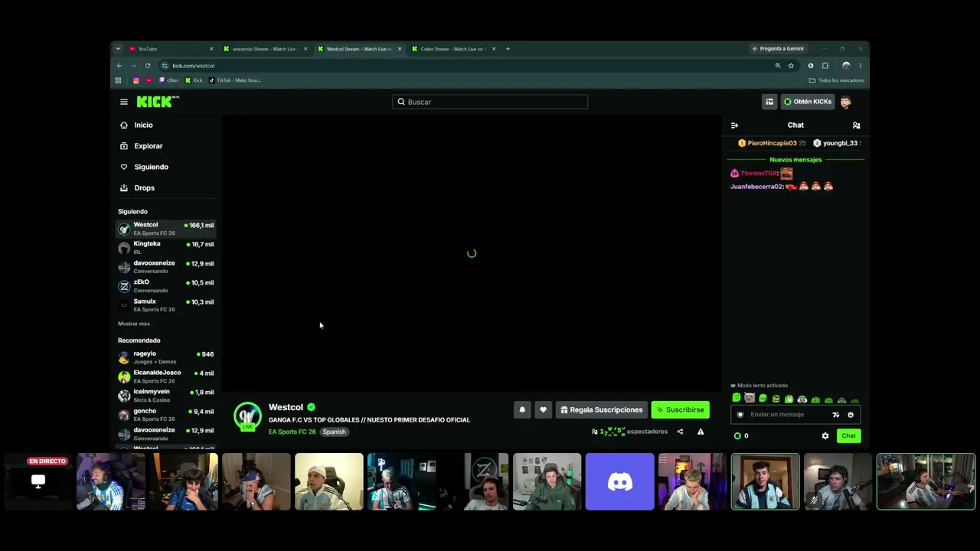Click Regala Suscripciones button
The width and height of the screenshot is (980, 551).
pyautogui.click(x=601, y=409)
